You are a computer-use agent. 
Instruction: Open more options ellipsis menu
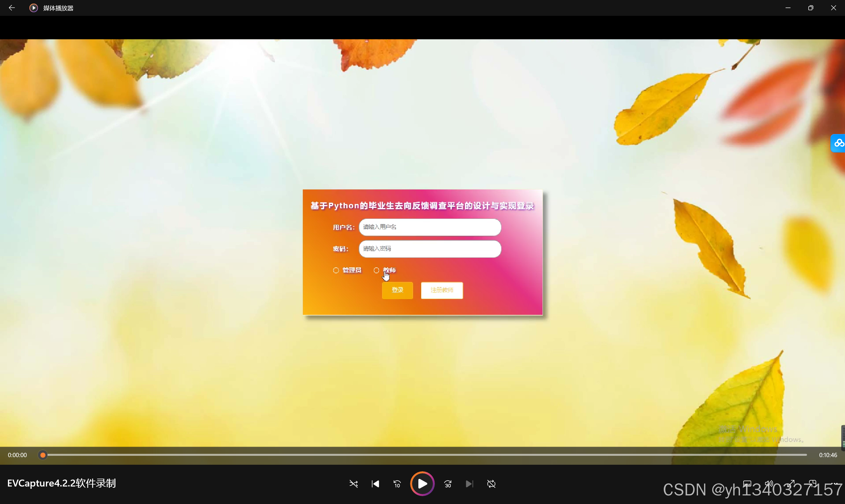[x=835, y=484]
